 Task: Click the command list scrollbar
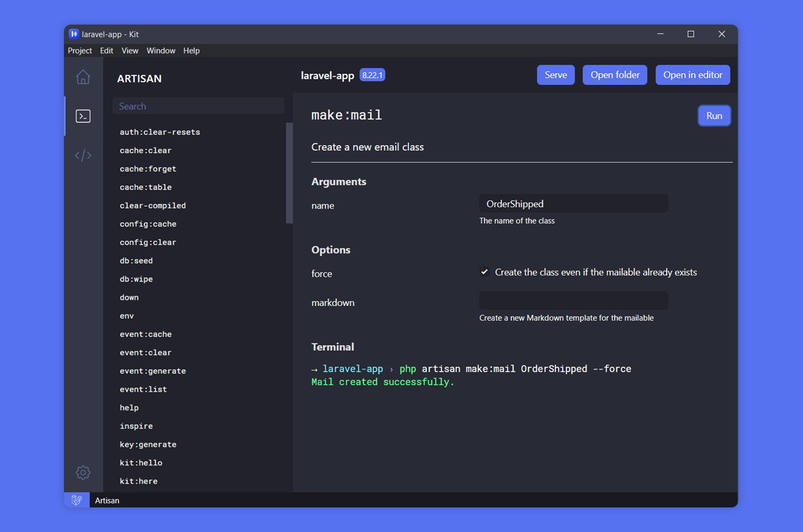coord(289,173)
